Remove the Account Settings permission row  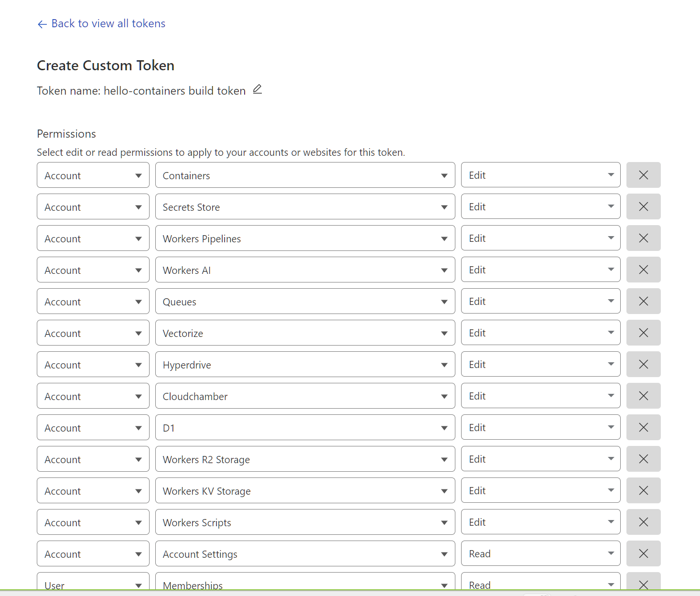(x=643, y=553)
